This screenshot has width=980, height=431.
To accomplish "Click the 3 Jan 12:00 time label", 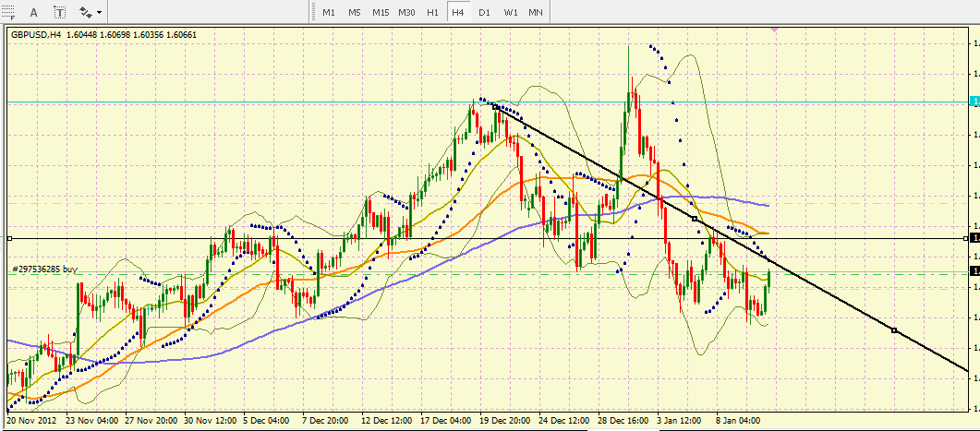I will pyautogui.click(x=680, y=420).
